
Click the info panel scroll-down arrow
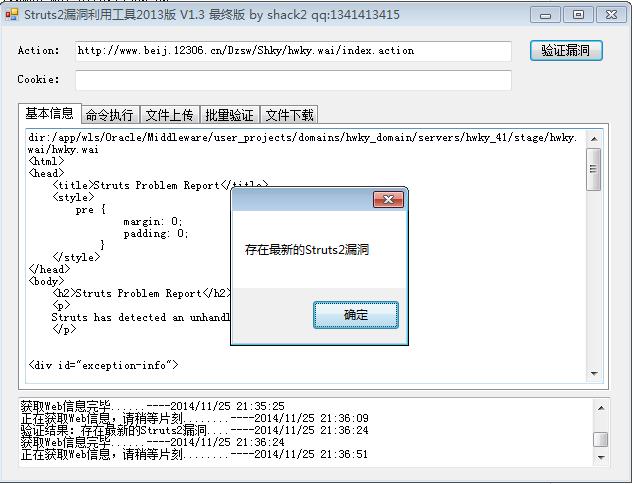(594, 374)
